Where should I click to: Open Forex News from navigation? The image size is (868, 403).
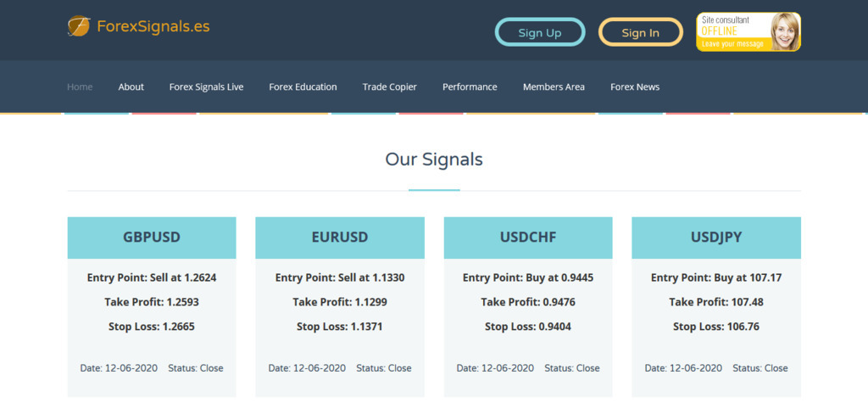coord(635,87)
